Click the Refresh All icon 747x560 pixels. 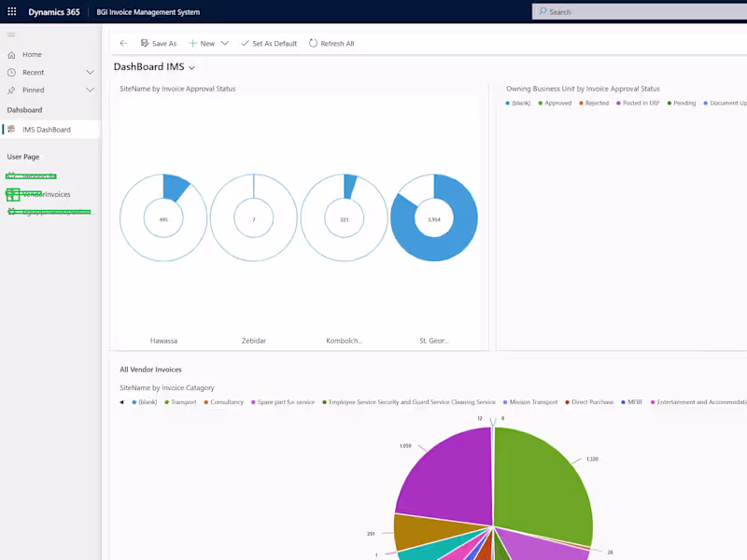click(x=315, y=43)
